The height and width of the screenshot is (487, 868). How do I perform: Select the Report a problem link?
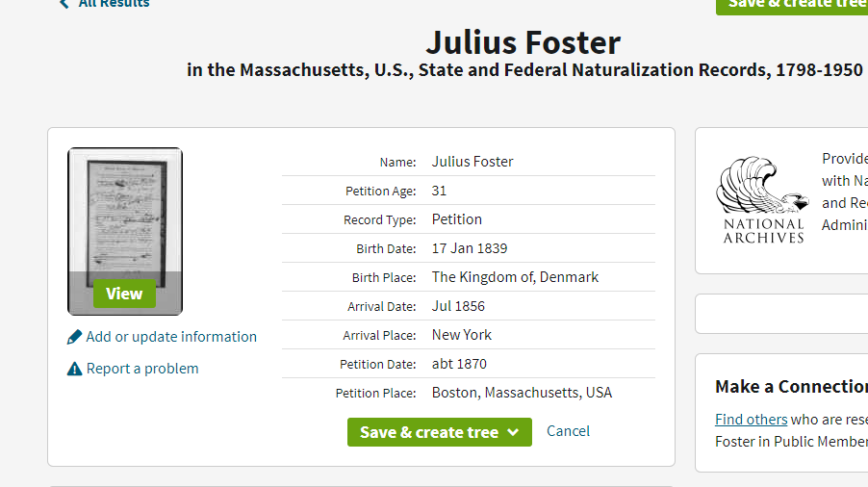142,369
